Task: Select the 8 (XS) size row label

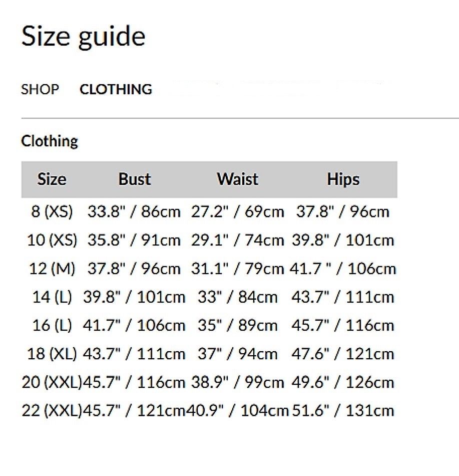Action: (x=52, y=212)
